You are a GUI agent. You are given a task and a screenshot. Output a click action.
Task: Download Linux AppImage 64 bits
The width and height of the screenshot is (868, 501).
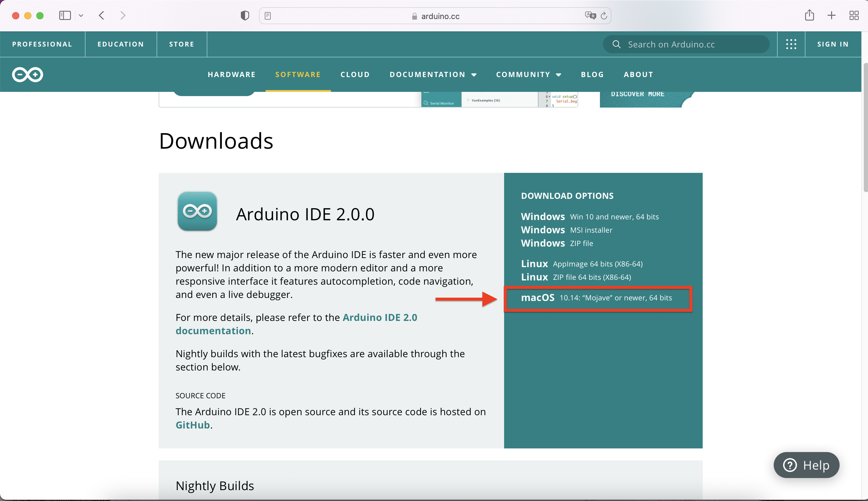[x=582, y=263]
